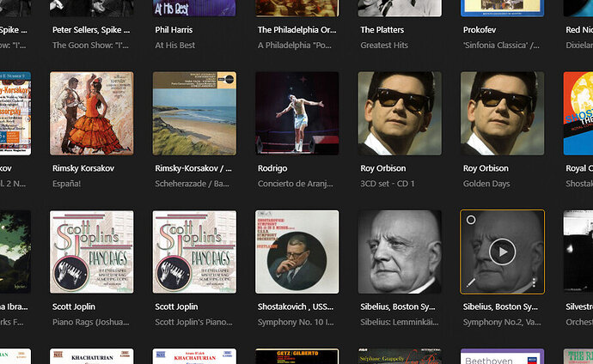
Task: Click 'Roy Orbison' above Golden Days
Action: tap(486, 168)
